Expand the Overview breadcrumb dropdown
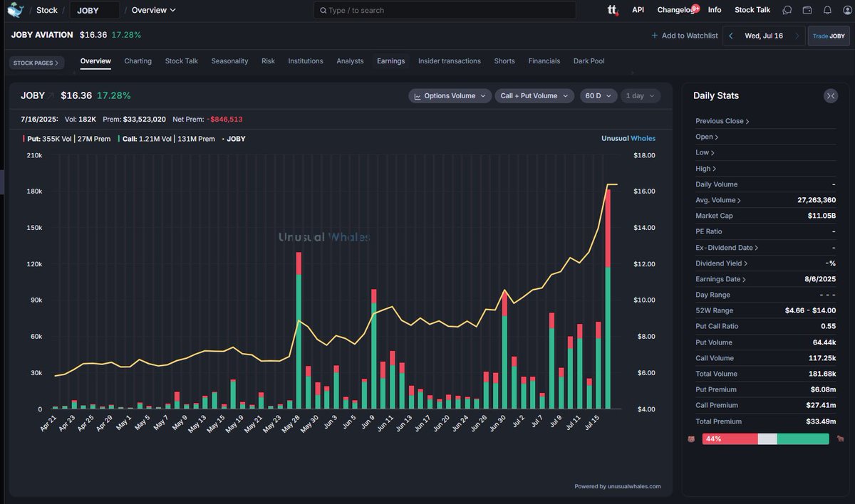This screenshot has width=855, height=504. 154,10
